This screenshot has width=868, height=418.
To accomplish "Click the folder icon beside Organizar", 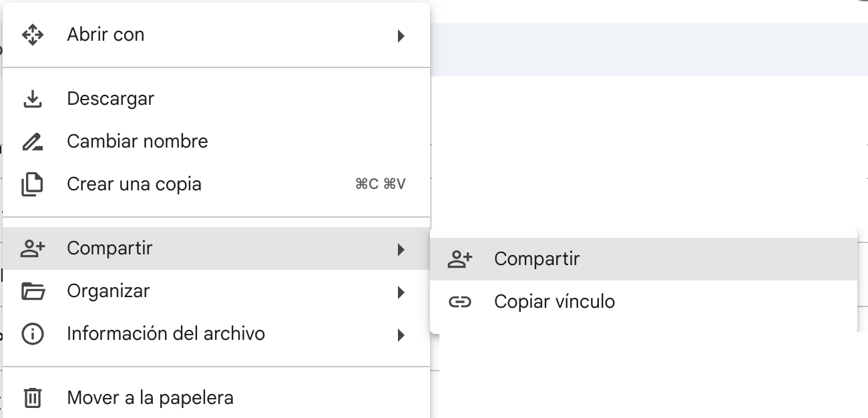I will click(x=33, y=291).
